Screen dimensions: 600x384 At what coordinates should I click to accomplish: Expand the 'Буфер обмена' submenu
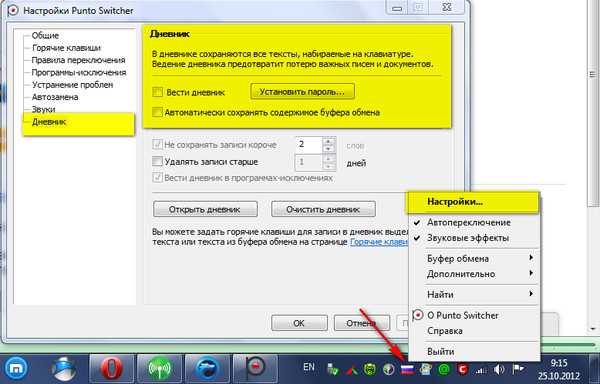tap(474, 259)
